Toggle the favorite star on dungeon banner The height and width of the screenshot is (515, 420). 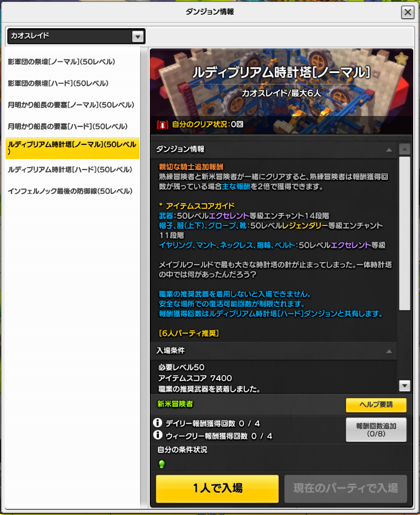point(401,59)
